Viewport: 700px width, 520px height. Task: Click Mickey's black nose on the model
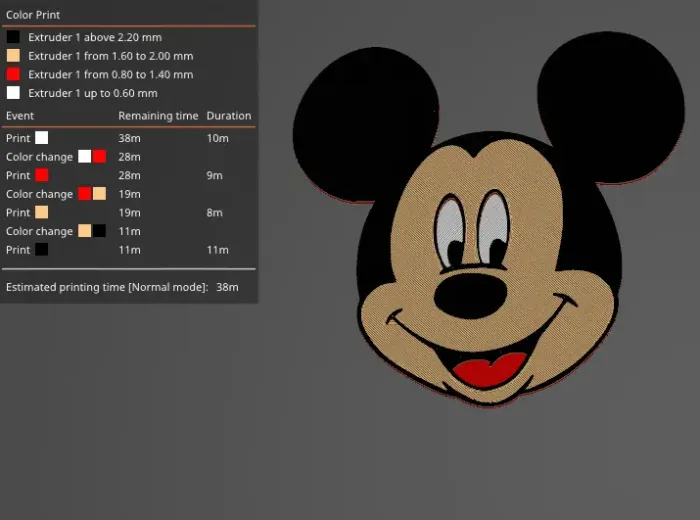pyautogui.click(x=471, y=296)
